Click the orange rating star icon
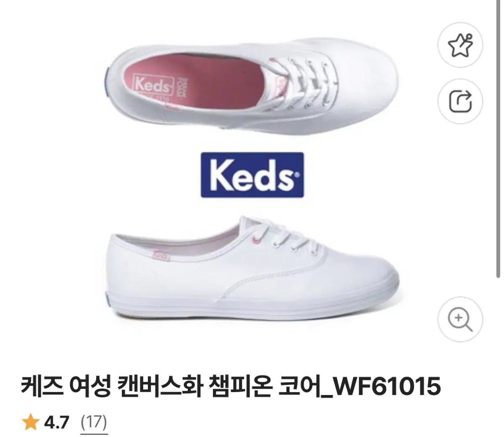 point(31,421)
